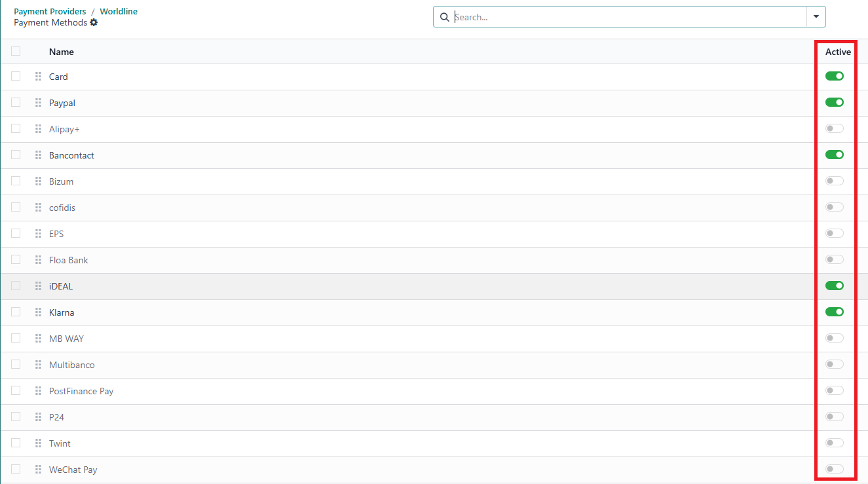This screenshot has width=868, height=484.
Task: Click the gear icon beside Payment Methods
Action: (x=94, y=23)
